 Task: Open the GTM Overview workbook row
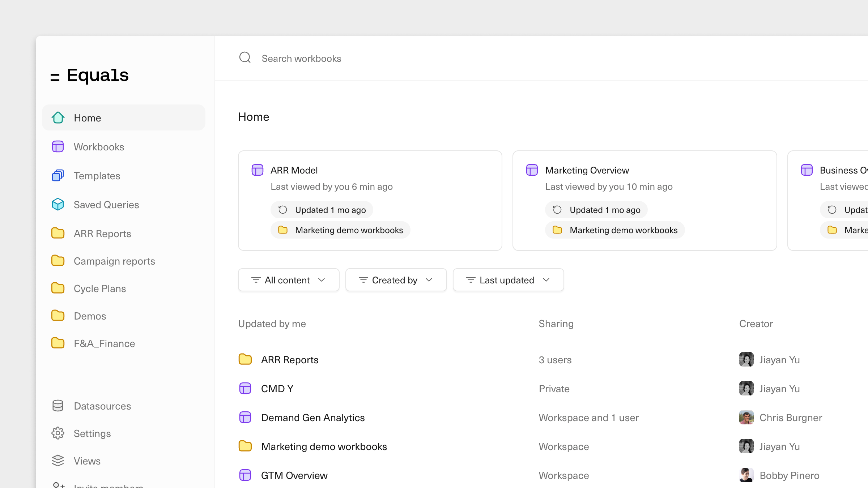(294, 475)
